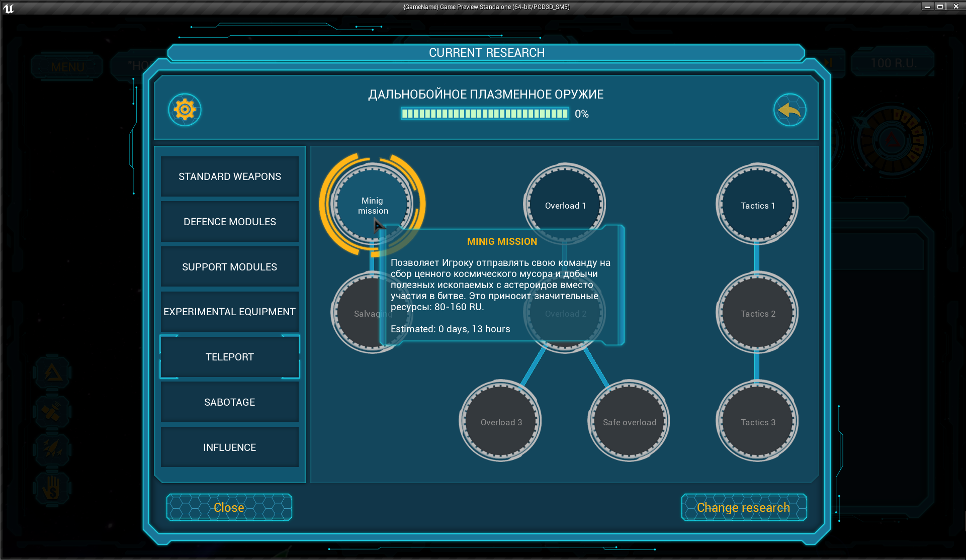Select the Overload 3 research node

501,422
